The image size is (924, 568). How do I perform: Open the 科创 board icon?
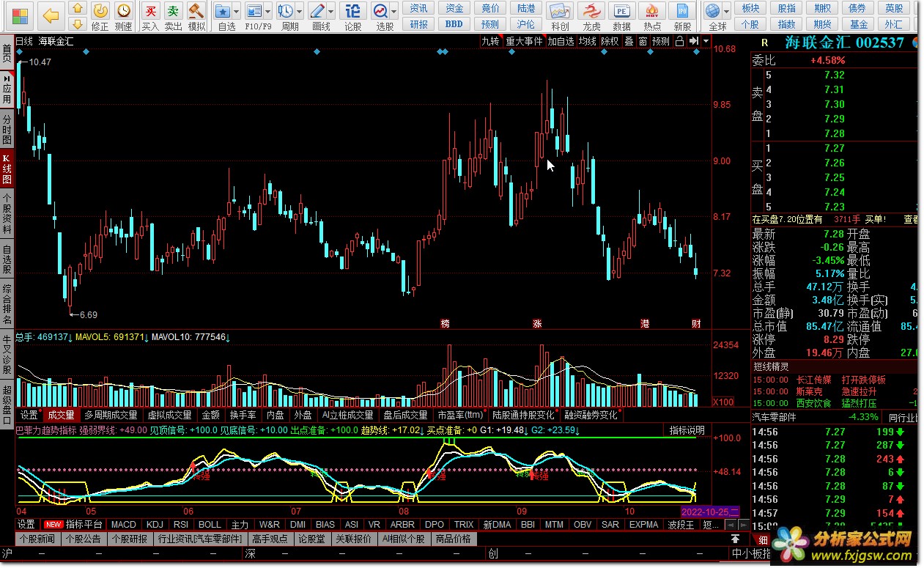pos(560,11)
